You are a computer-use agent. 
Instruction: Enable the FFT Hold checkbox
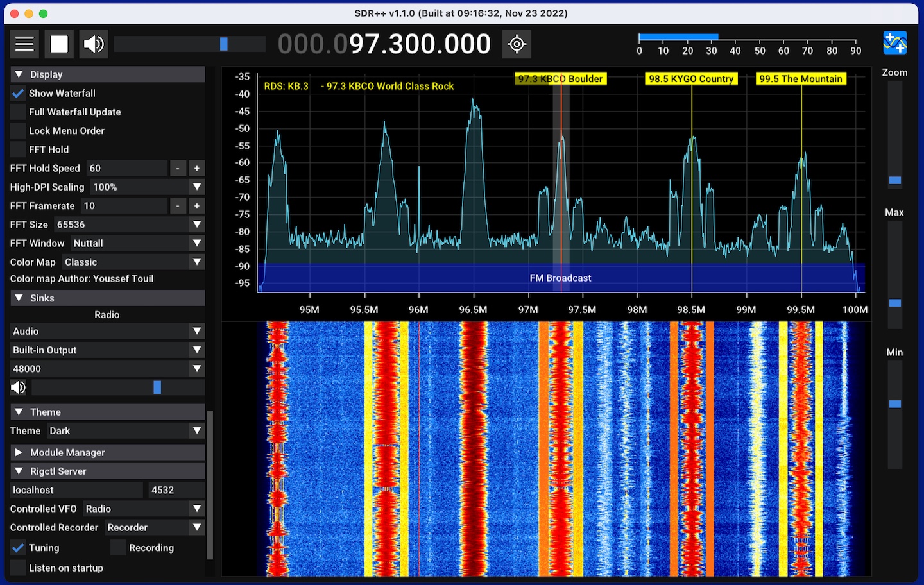18,149
